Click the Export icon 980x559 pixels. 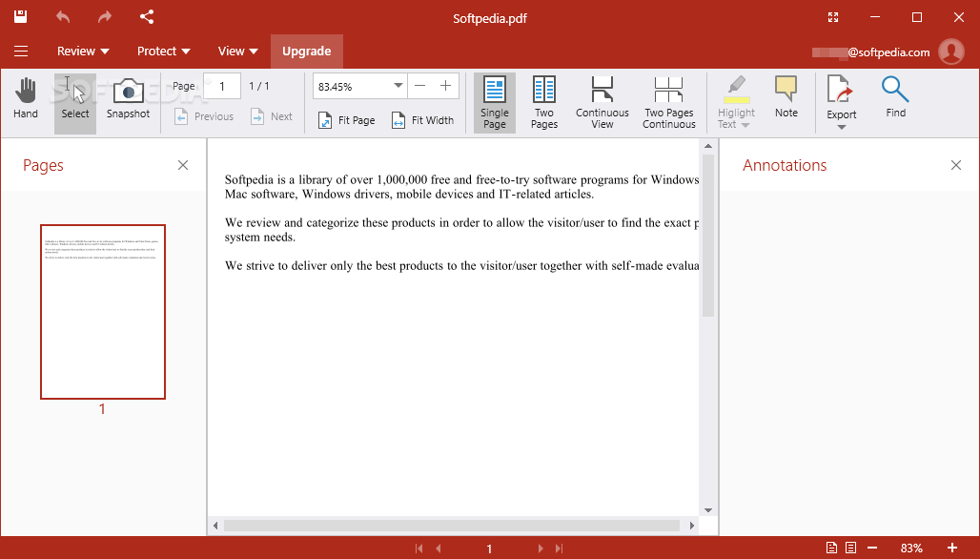pos(841,89)
